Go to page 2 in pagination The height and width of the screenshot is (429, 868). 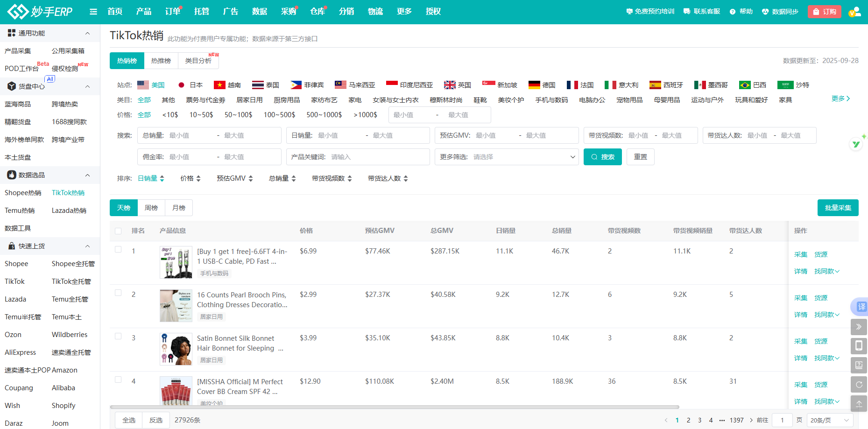coord(688,420)
